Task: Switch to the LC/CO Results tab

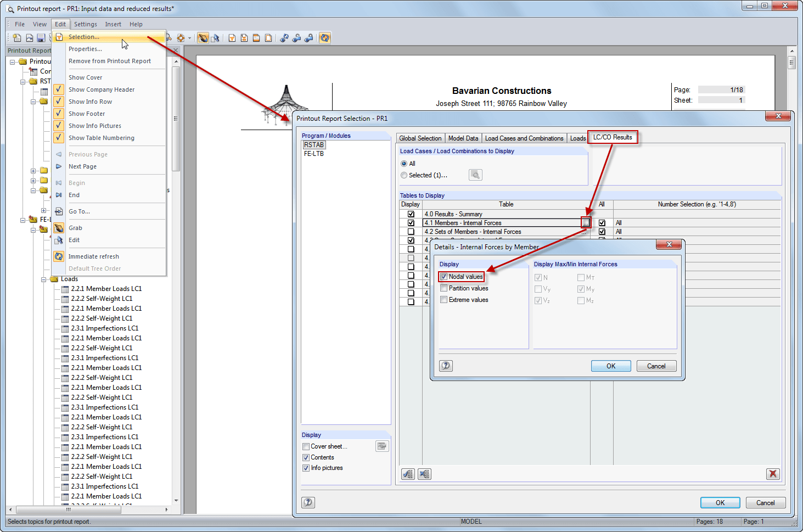Action: point(613,137)
